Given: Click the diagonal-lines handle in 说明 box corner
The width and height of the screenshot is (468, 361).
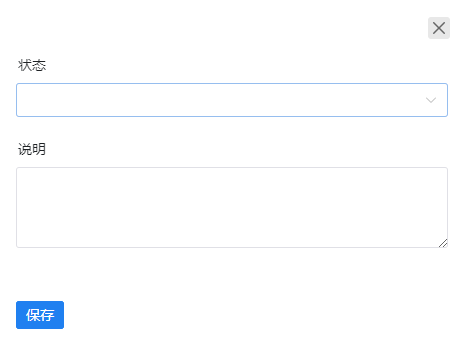Looking at the screenshot, I should 443,243.
